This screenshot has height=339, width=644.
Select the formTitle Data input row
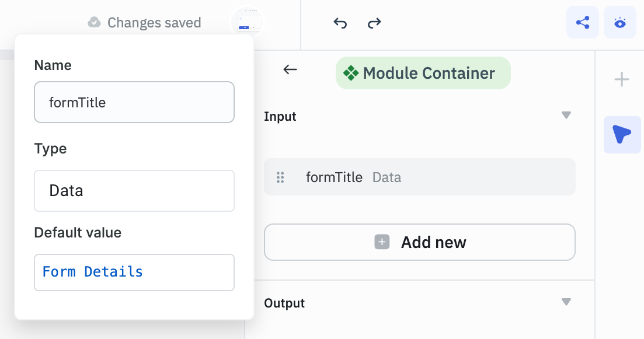[419, 177]
